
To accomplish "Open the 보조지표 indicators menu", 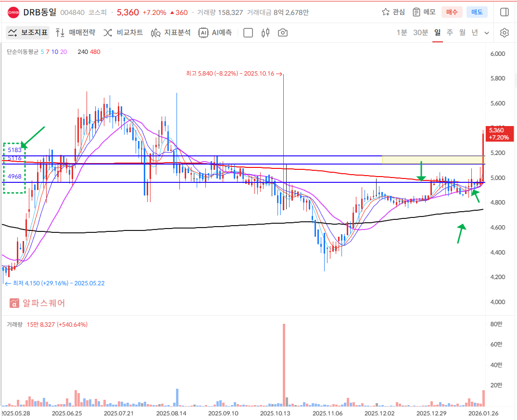I will coord(28,33).
